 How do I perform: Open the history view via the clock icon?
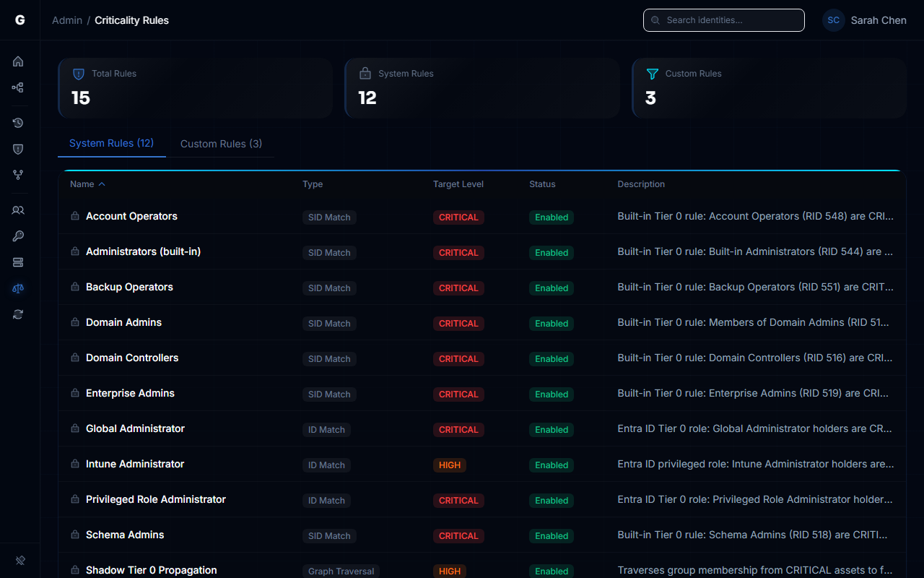pyautogui.click(x=18, y=123)
